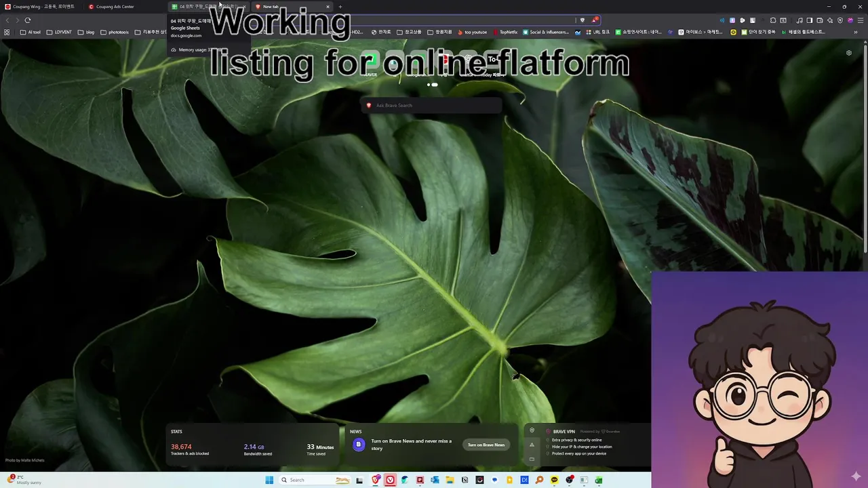Click the Windows taskbar Search box
Image resolution: width=868 pixels, height=488 pixels.
(x=315, y=480)
